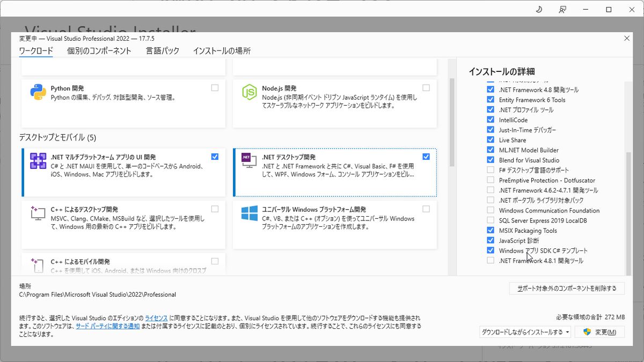Viewport: 644px width, 362px height.
Task: Click the install path C:\Program Files text
Action: 98,294
